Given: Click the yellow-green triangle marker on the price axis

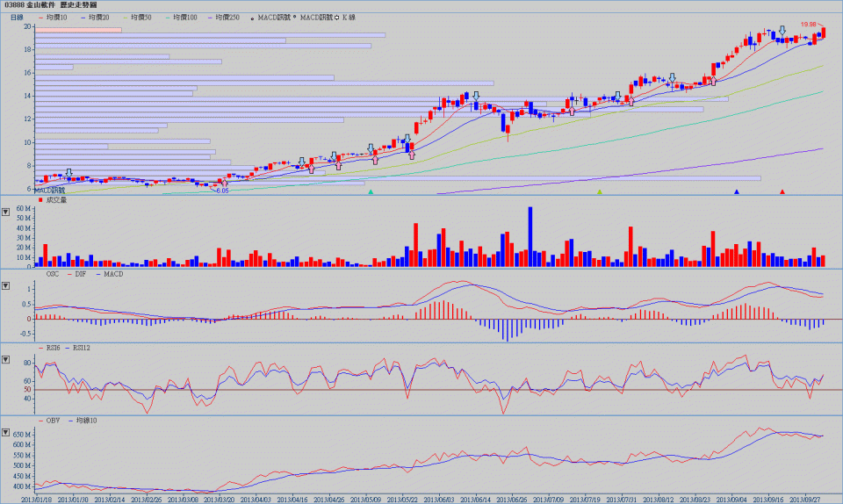Looking at the screenshot, I should (600, 191).
